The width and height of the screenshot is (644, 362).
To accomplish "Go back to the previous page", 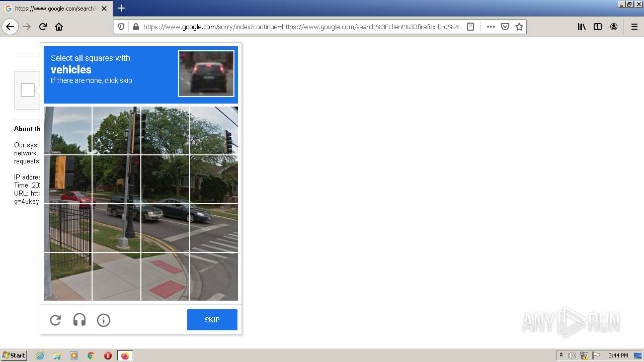I will coord(10,27).
